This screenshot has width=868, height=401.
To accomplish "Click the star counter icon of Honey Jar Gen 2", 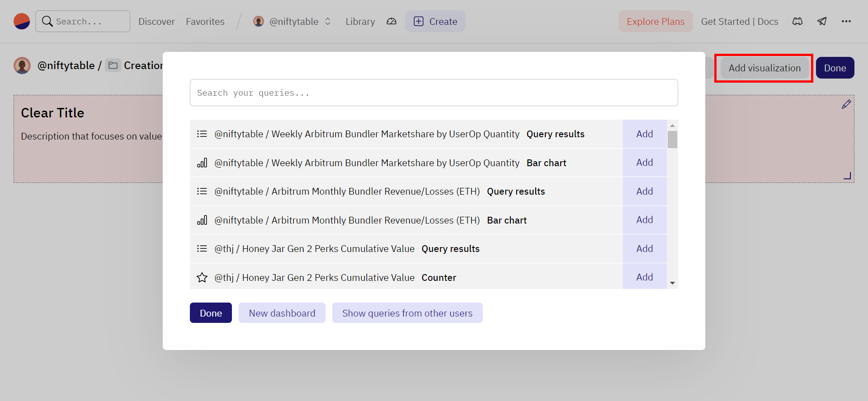I will 202,277.
